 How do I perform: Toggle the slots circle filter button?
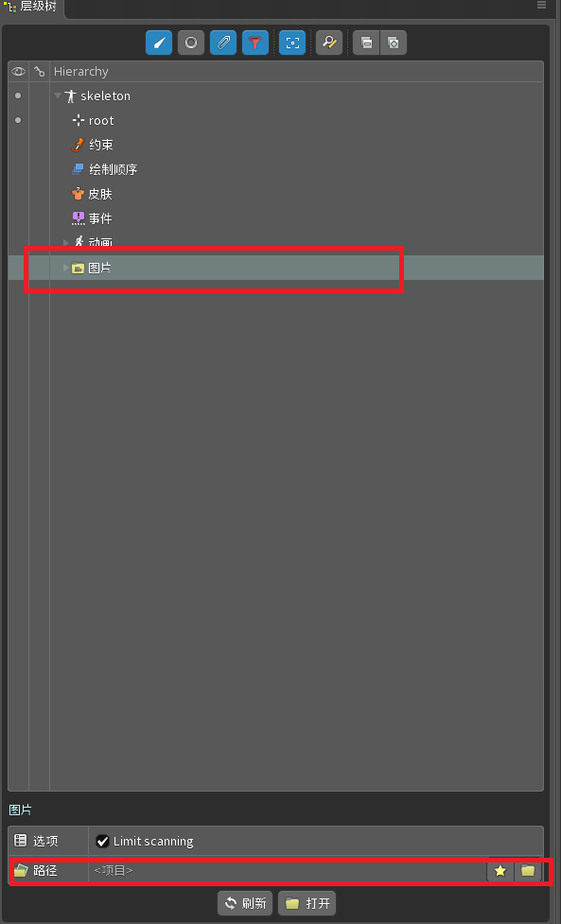coord(191,43)
